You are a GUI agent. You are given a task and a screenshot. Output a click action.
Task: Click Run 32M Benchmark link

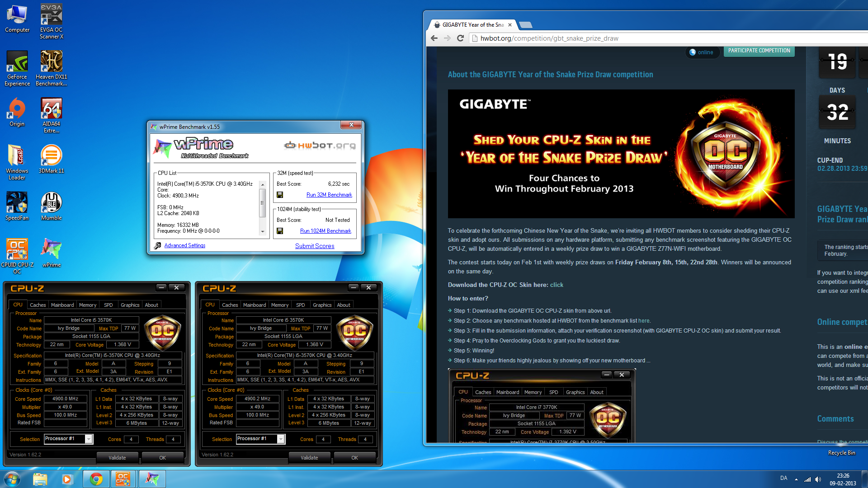[x=329, y=195]
